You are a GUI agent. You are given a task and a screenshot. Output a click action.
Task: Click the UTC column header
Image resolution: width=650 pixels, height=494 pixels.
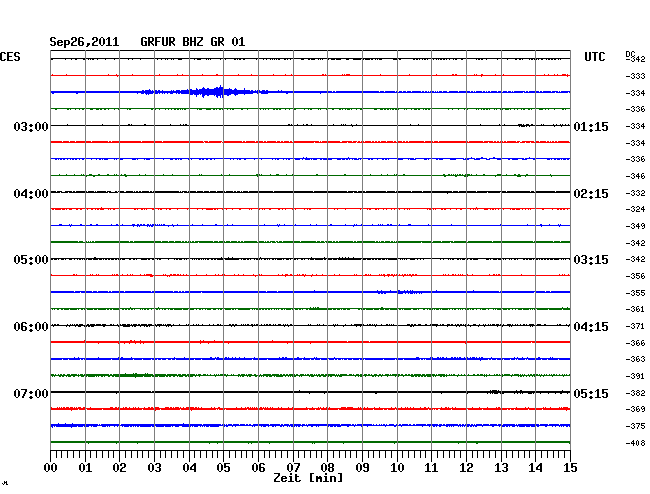[x=595, y=57]
